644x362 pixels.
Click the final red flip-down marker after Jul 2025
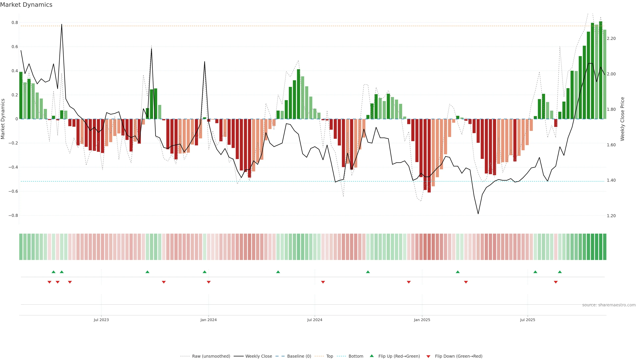pos(556,282)
